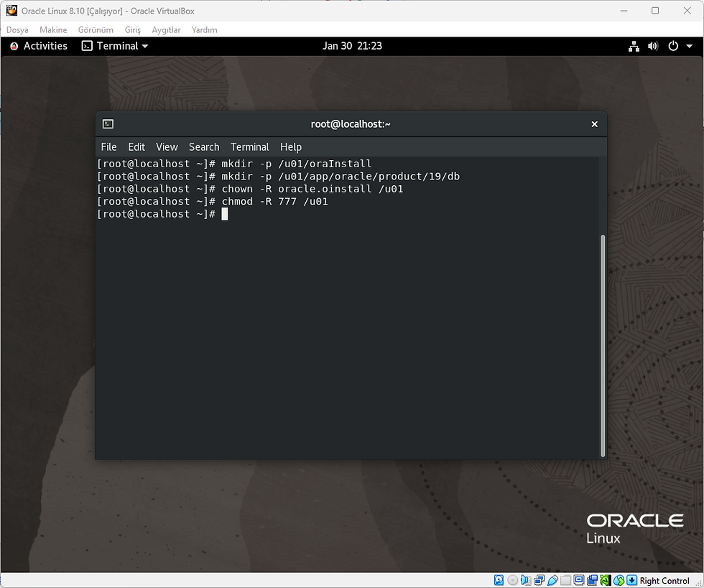The height and width of the screenshot is (588, 704).
Task: Click the Oracle Linux red icon beside Activities
Action: pos(14,46)
